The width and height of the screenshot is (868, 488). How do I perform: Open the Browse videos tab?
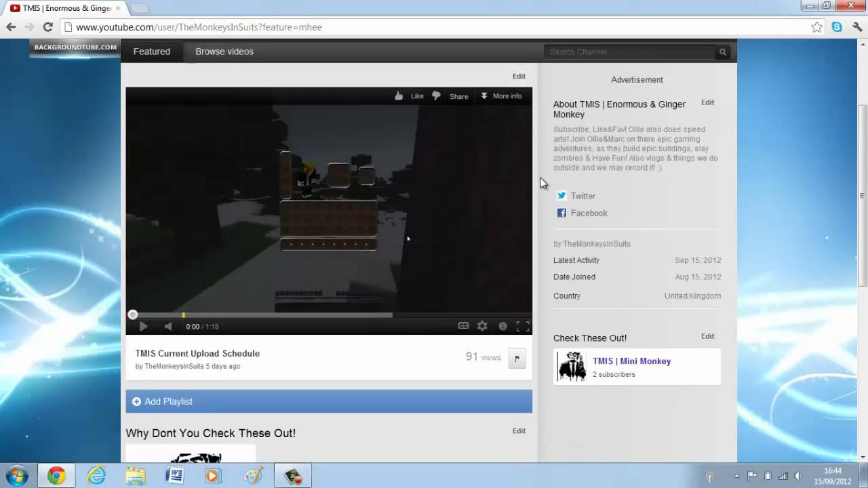(224, 52)
